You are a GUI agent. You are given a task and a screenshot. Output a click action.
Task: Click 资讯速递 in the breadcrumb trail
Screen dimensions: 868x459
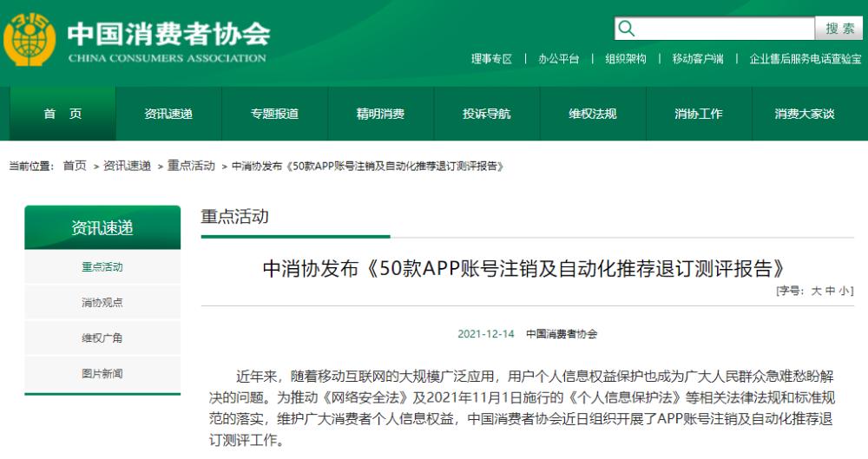point(127,166)
